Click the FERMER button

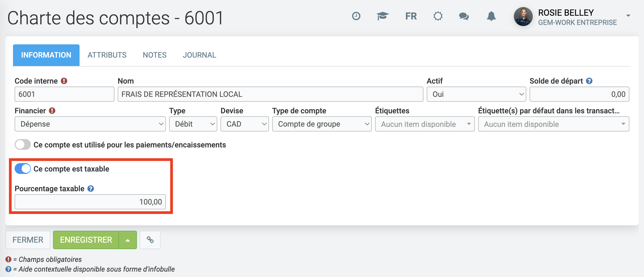(28, 240)
